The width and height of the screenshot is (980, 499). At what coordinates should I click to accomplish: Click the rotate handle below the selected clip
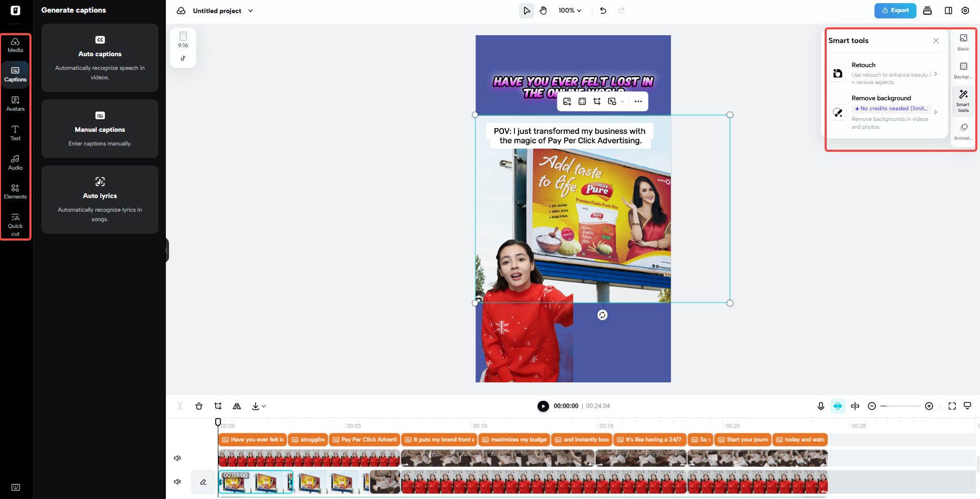point(603,315)
